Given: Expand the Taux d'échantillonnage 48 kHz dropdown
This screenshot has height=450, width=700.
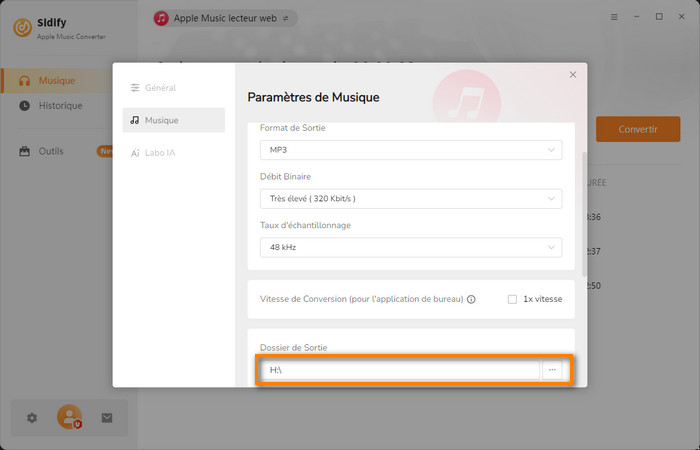Looking at the screenshot, I should click(x=410, y=247).
